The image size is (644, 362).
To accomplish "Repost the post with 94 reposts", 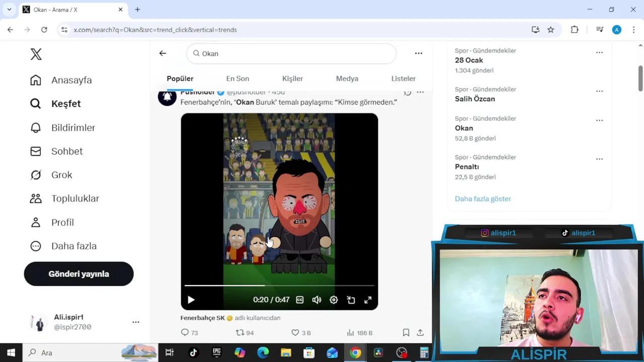I will tap(245, 333).
